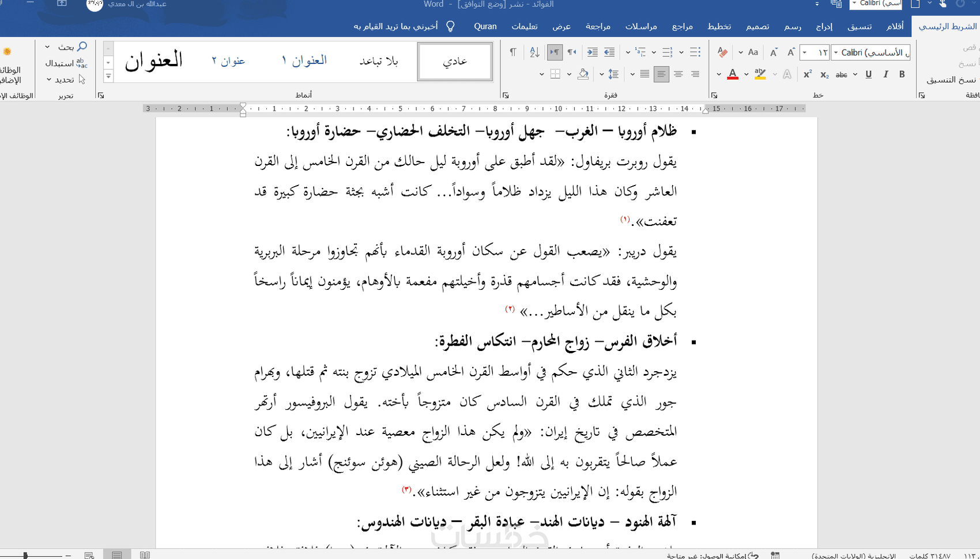
Task: Switch to Web Layout view
Action: pos(89,555)
